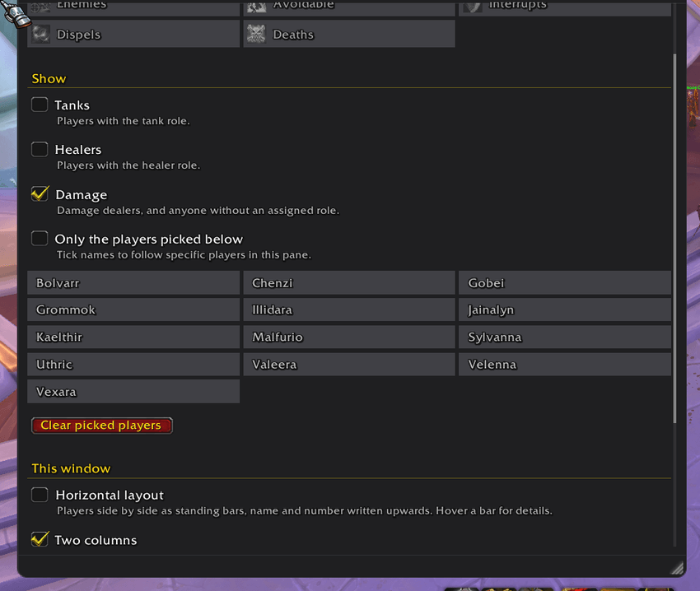The image size is (700, 591).
Task: Choose Sylvanna from player list
Action: (565, 337)
